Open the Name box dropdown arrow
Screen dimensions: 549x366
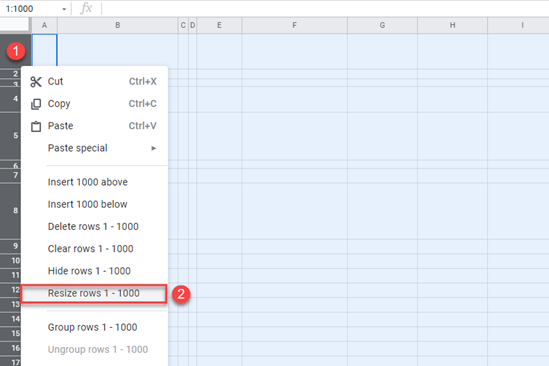[x=64, y=9]
